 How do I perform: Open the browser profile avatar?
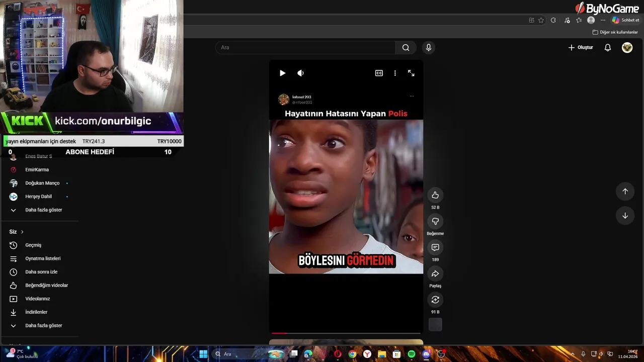pyautogui.click(x=591, y=20)
